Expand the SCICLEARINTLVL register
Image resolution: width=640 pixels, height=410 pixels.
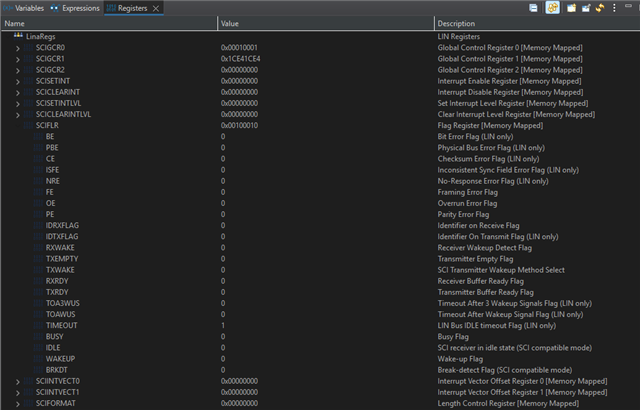pos(18,115)
